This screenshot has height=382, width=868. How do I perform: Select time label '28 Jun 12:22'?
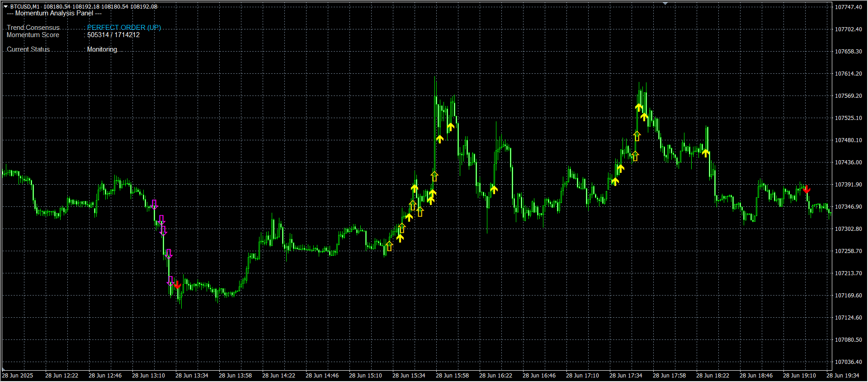pos(62,376)
